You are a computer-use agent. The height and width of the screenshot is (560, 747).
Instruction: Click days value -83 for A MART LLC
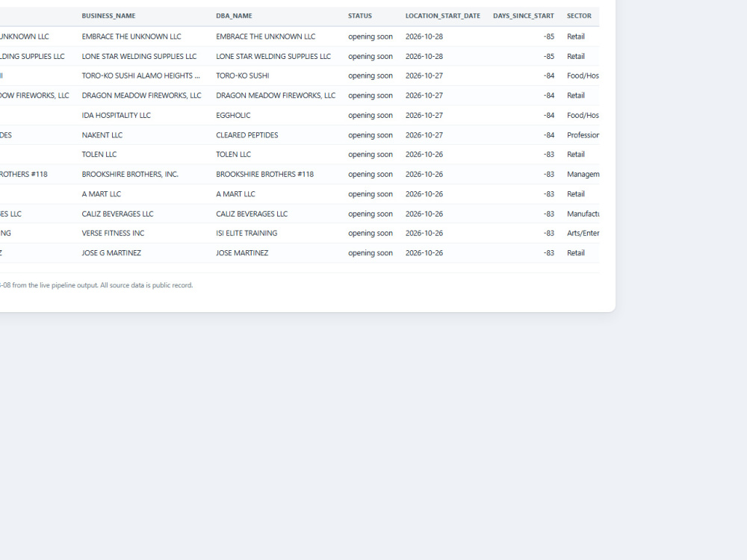pos(549,194)
